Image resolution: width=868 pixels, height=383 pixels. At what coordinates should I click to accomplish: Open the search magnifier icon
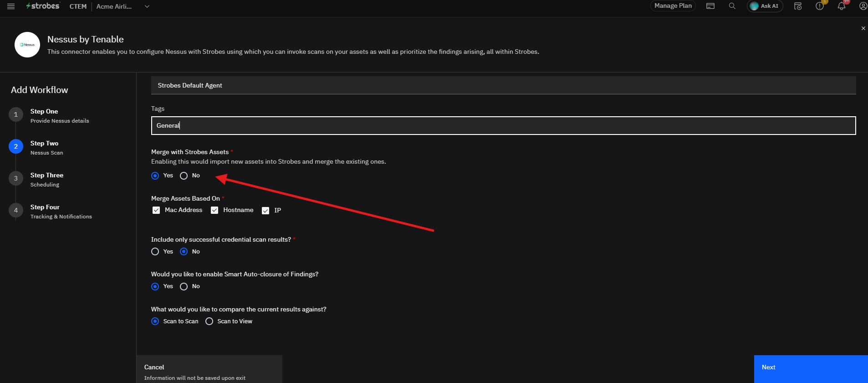pyautogui.click(x=732, y=6)
